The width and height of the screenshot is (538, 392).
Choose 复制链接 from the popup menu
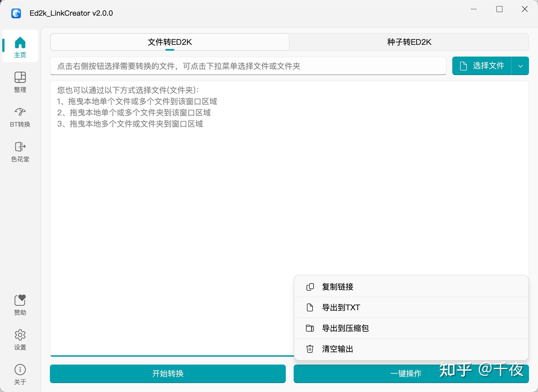click(411, 287)
